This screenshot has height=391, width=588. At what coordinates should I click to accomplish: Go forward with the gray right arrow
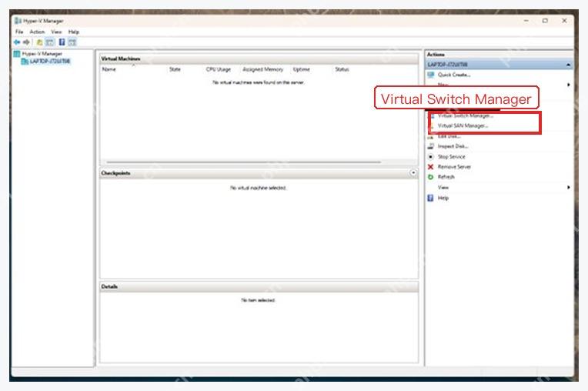point(26,42)
